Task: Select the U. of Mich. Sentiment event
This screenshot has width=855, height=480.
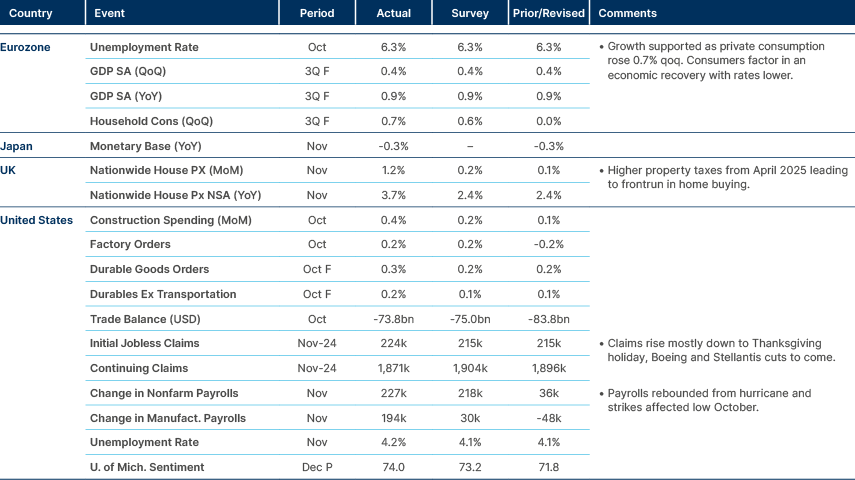Action: (147, 467)
